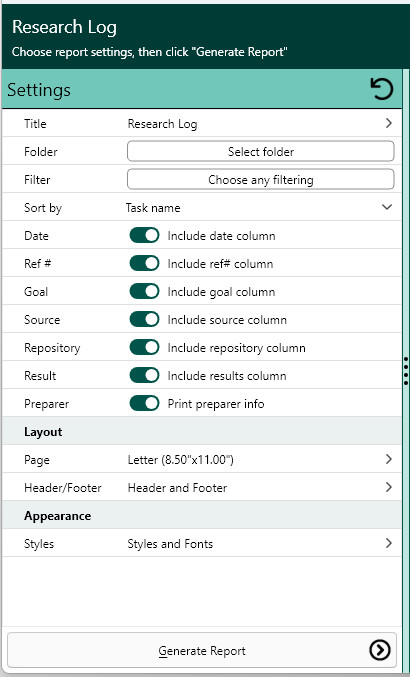The image size is (410, 677).
Task: Reset settings with the circular arrow icon
Action: (382, 89)
